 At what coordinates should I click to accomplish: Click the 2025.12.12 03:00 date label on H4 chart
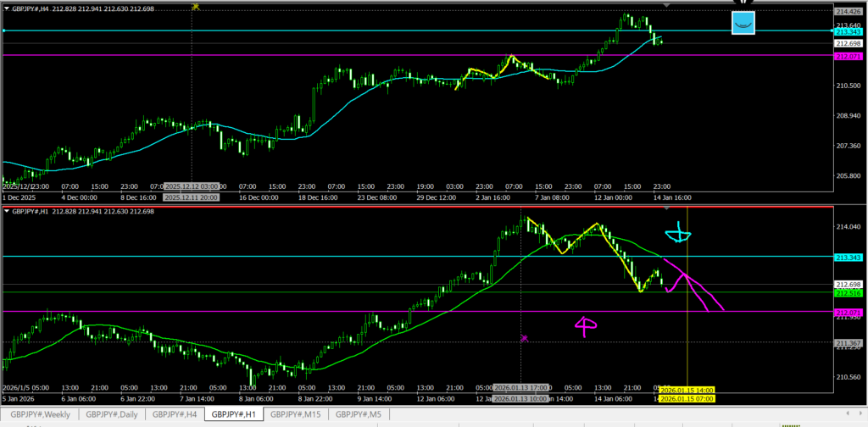(x=192, y=186)
